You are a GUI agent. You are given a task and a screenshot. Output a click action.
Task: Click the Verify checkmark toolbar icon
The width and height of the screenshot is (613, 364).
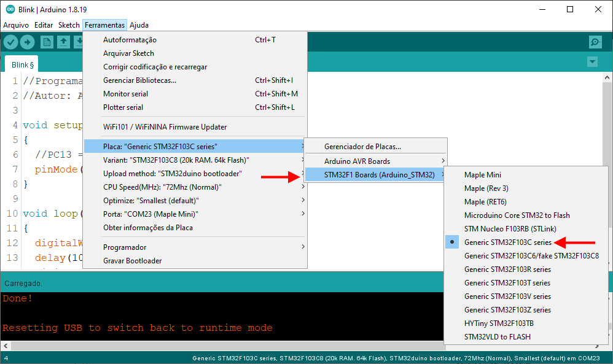click(x=11, y=42)
